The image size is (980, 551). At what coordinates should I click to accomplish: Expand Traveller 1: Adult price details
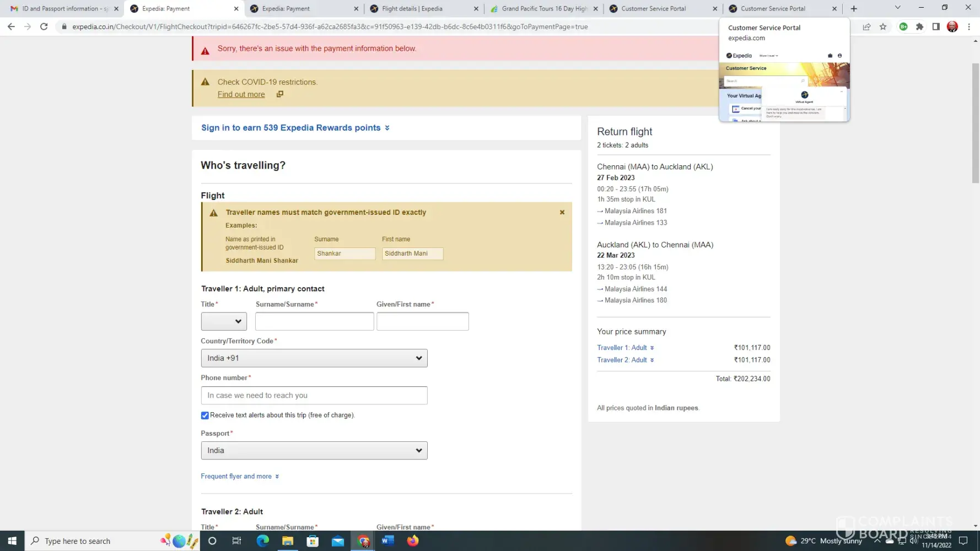click(625, 348)
